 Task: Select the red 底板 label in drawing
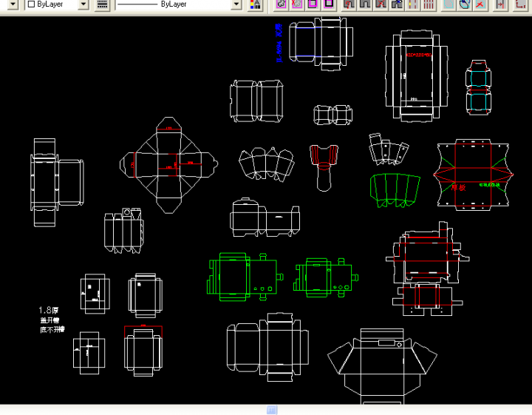coord(459,187)
